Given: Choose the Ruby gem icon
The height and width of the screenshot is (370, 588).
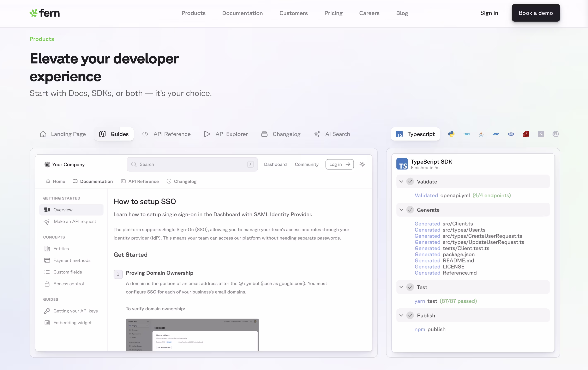Looking at the screenshot, I should click(x=526, y=134).
